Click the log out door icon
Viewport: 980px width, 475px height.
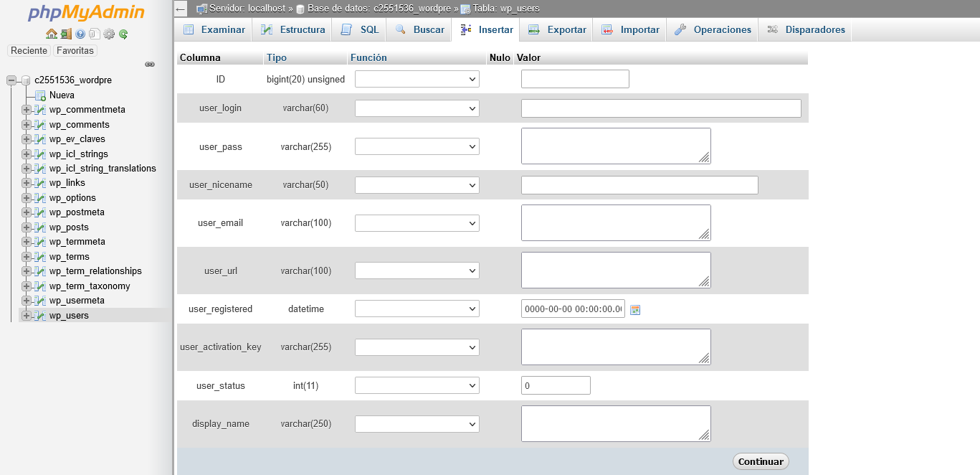[66, 34]
